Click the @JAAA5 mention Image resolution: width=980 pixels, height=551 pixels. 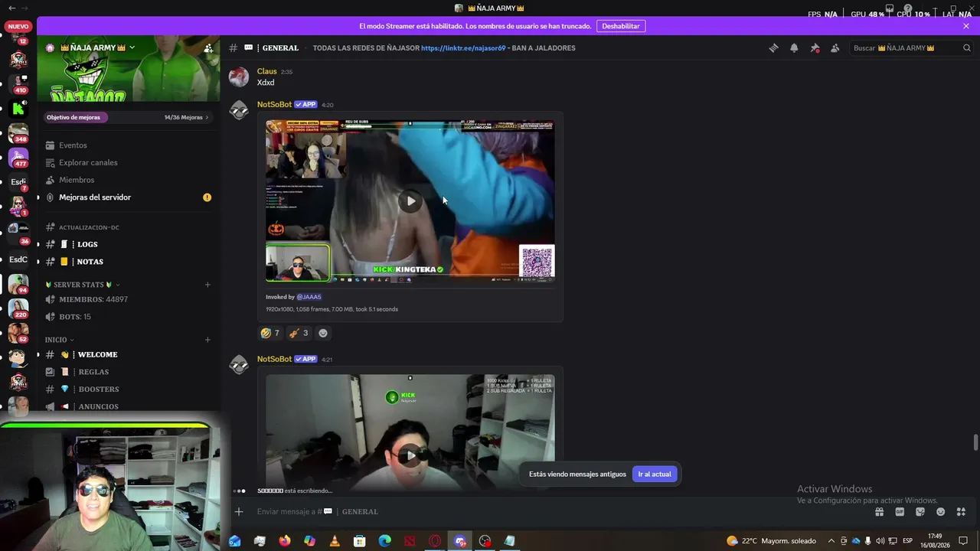point(309,297)
